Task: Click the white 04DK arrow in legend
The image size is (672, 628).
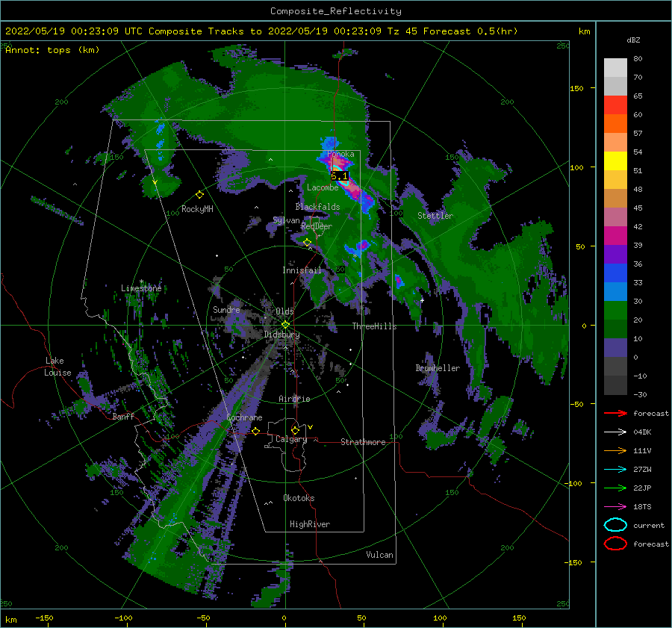Action: pyautogui.click(x=615, y=432)
